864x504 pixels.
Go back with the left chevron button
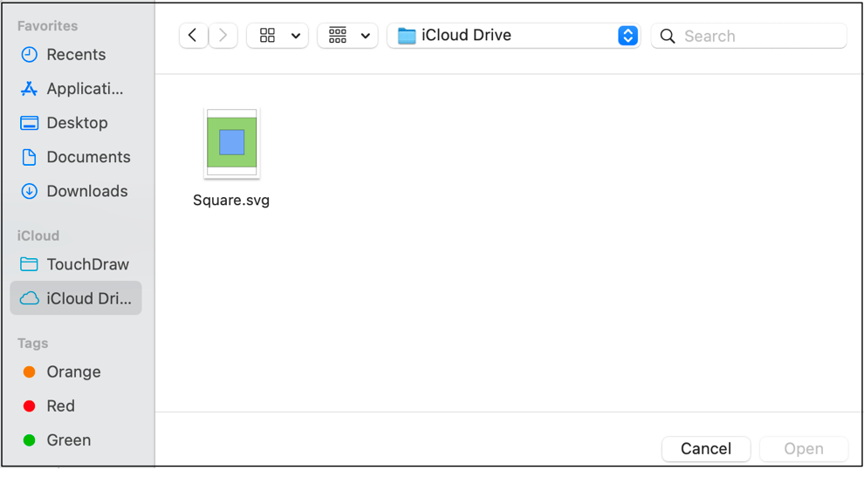[194, 36]
